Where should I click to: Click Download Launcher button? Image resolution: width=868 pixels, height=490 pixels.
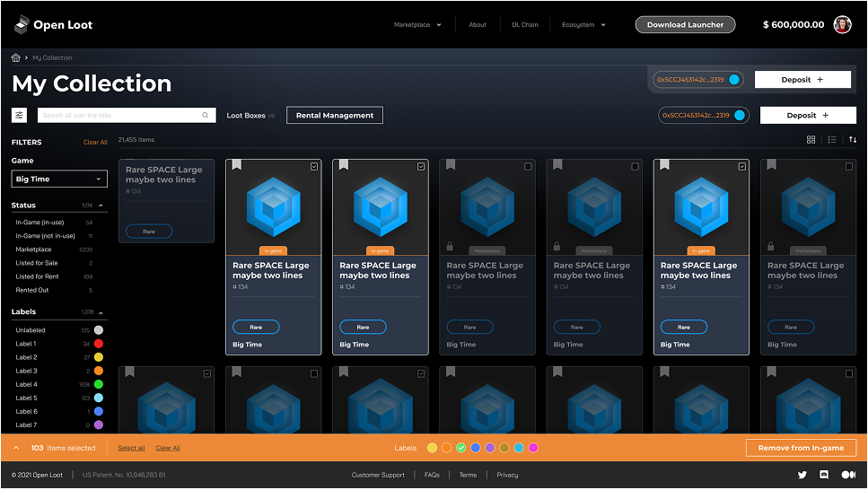685,25
